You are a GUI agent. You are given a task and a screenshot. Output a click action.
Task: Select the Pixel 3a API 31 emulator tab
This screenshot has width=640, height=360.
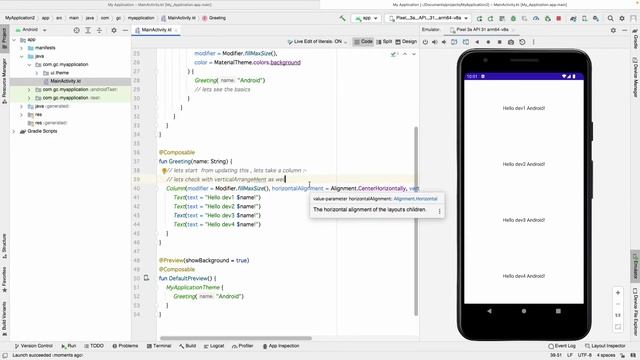pos(481,30)
